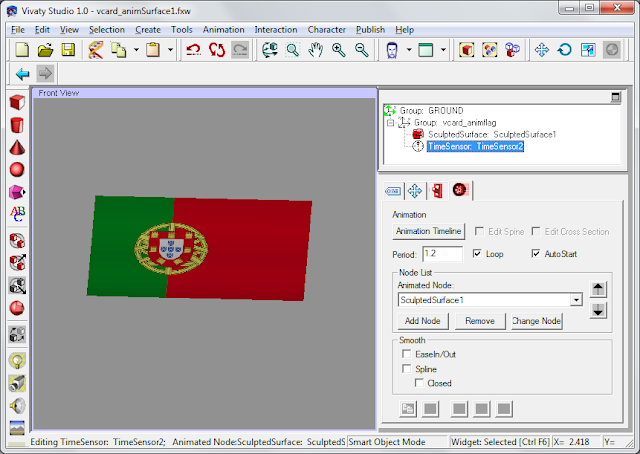Image resolution: width=640 pixels, height=454 pixels.
Task: Click the background landscape icon
Action: pos(17,428)
